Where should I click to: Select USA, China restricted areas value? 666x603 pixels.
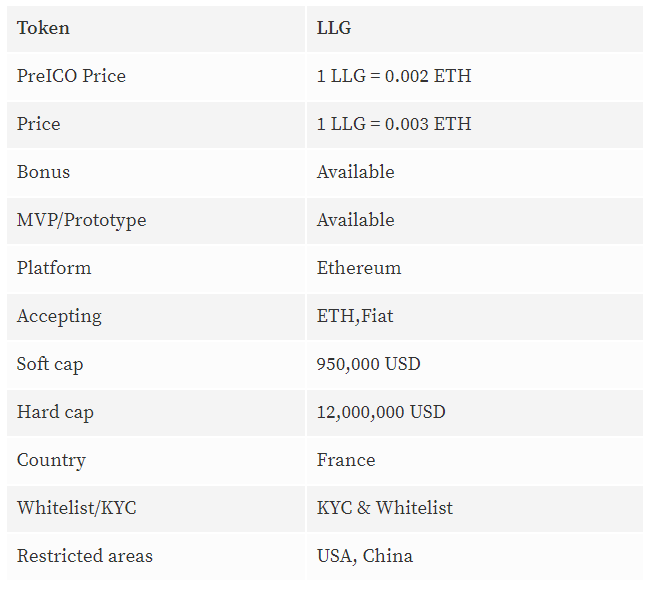(365, 556)
